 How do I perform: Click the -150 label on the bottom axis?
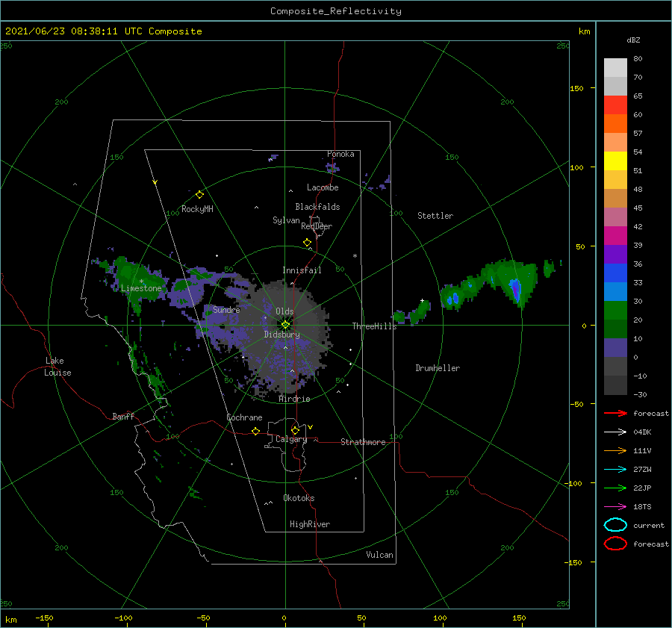pyautogui.click(x=44, y=618)
